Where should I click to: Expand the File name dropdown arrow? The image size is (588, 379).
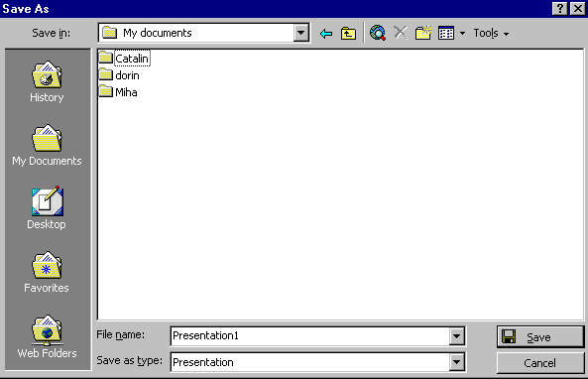pos(456,336)
